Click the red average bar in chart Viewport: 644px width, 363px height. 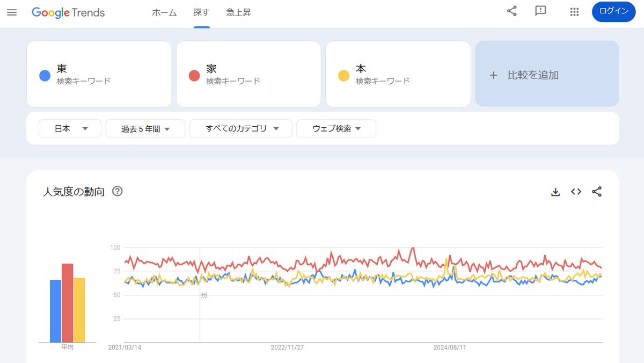[67, 303]
